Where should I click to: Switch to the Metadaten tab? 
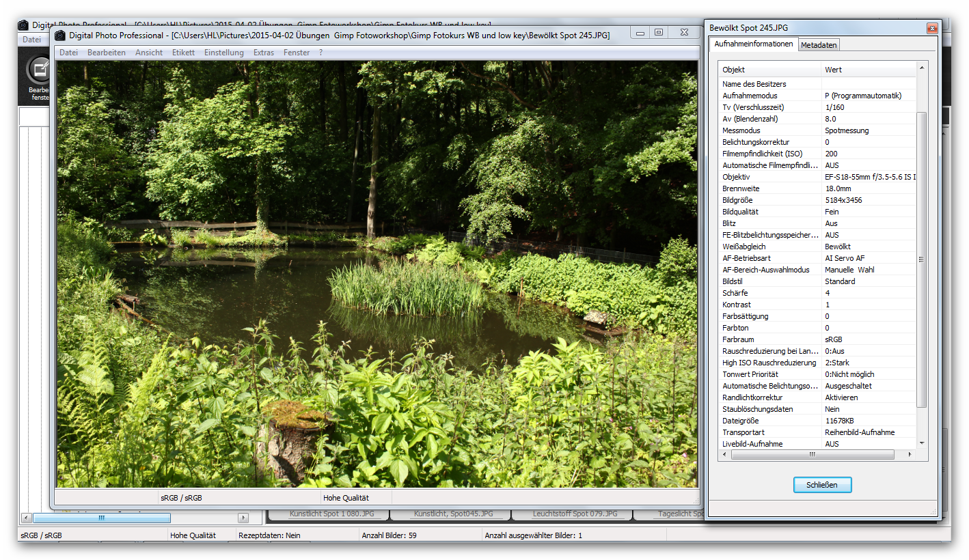point(819,45)
